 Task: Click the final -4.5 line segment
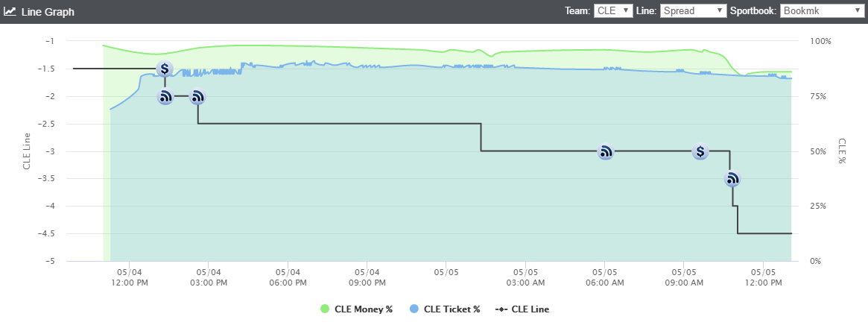pyautogui.click(x=764, y=234)
